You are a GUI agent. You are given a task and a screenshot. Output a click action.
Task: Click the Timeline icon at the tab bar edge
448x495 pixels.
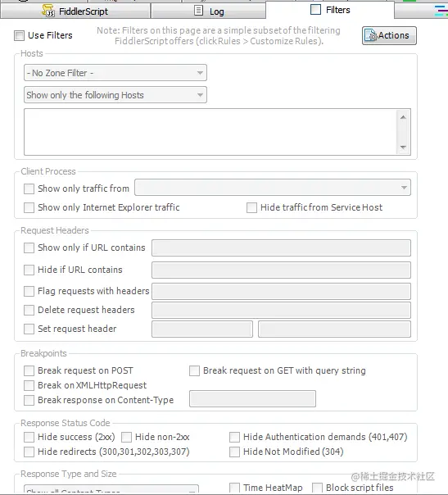coord(441,11)
